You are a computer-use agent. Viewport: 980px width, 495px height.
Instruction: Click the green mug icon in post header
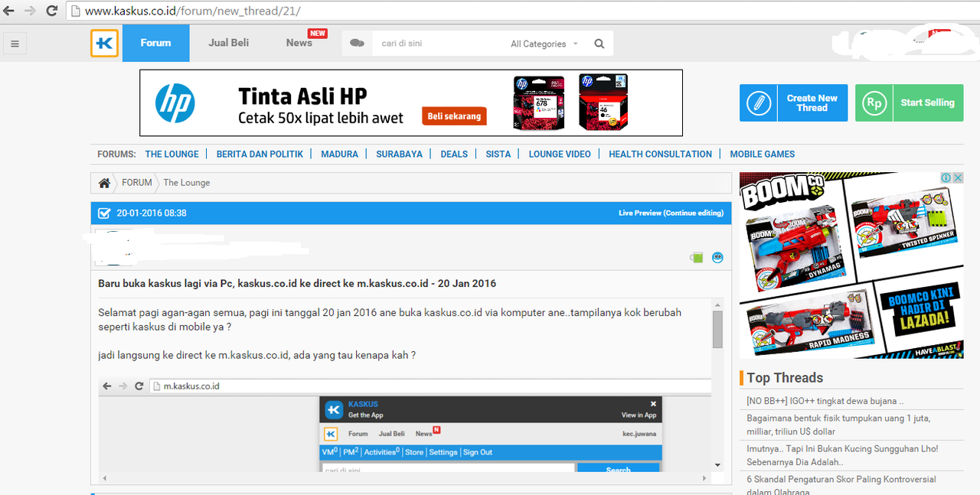[x=696, y=258]
